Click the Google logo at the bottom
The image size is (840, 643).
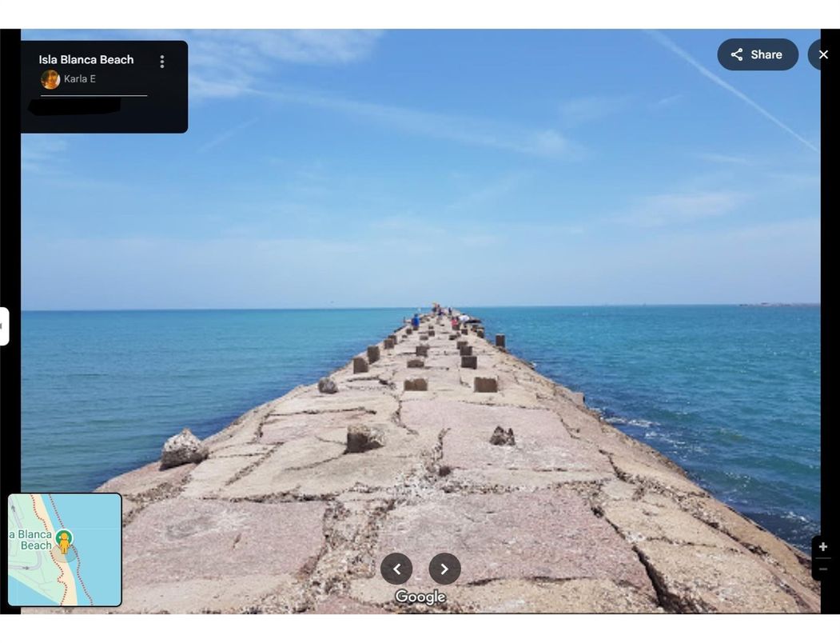coord(420,597)
